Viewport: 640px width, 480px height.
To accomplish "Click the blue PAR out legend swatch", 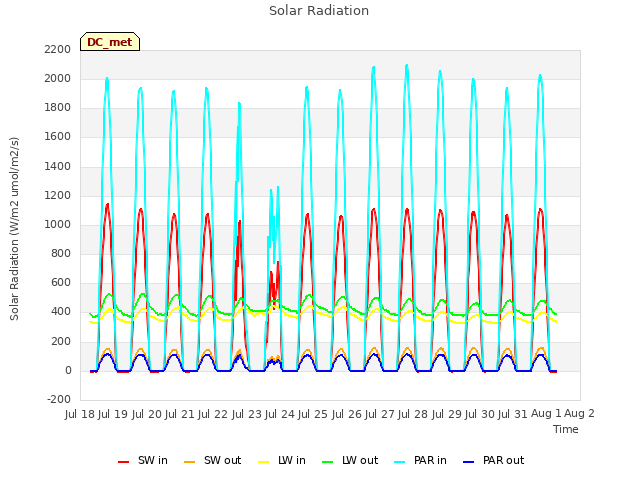I will pyautogui.click(x=469, y=462).
